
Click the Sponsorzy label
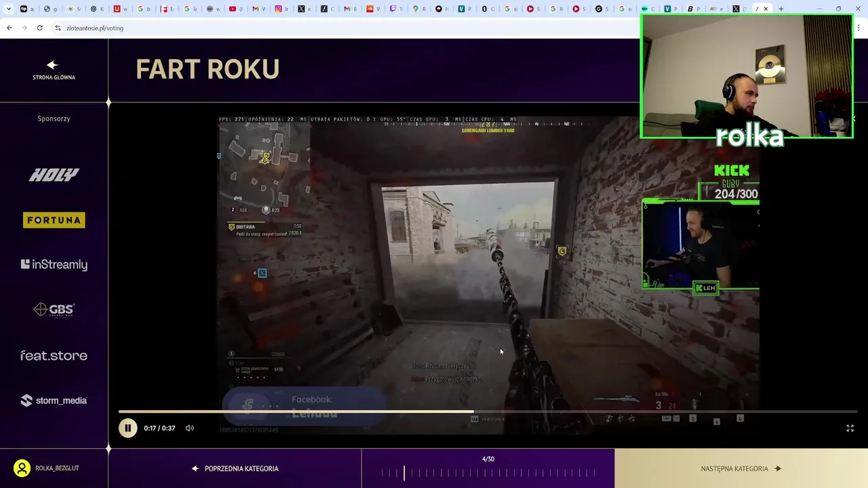click(x=54, y=119)
